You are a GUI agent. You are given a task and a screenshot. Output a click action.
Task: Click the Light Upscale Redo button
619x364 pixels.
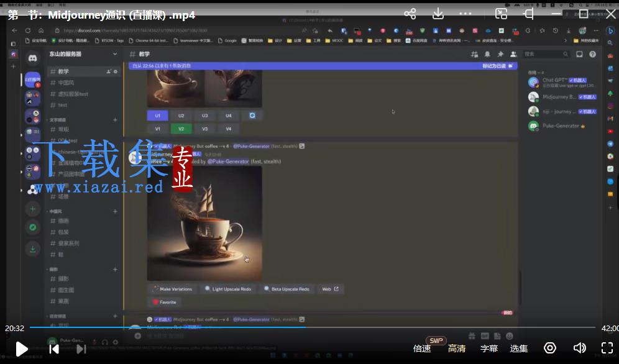coord(228,289)
